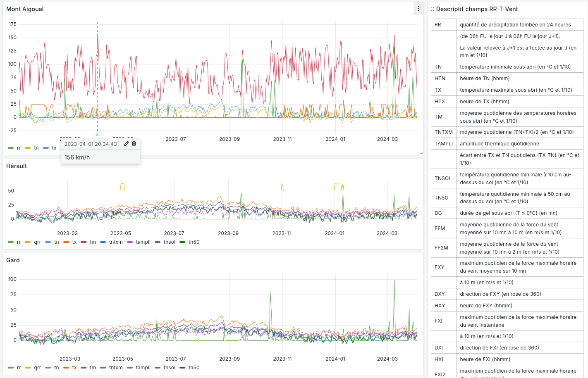Click the annotation timestamp 2023-04-01 20:34:43

pyautogui.click(x=91, y=143)
